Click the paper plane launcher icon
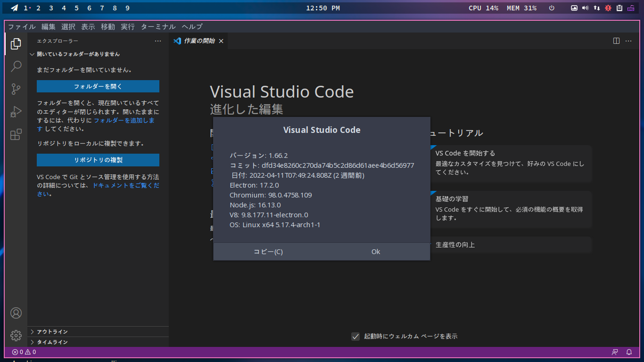The image size is (644, 362). click(x=15, y=8)
